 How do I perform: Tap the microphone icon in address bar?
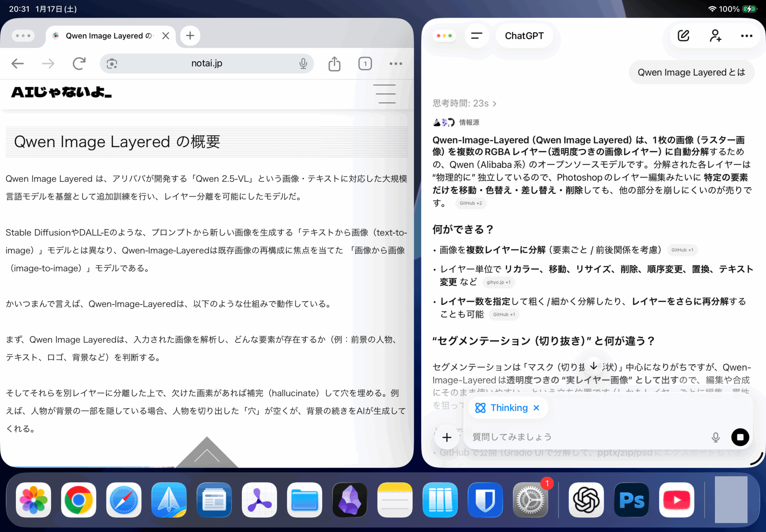[x=303, y=63]
